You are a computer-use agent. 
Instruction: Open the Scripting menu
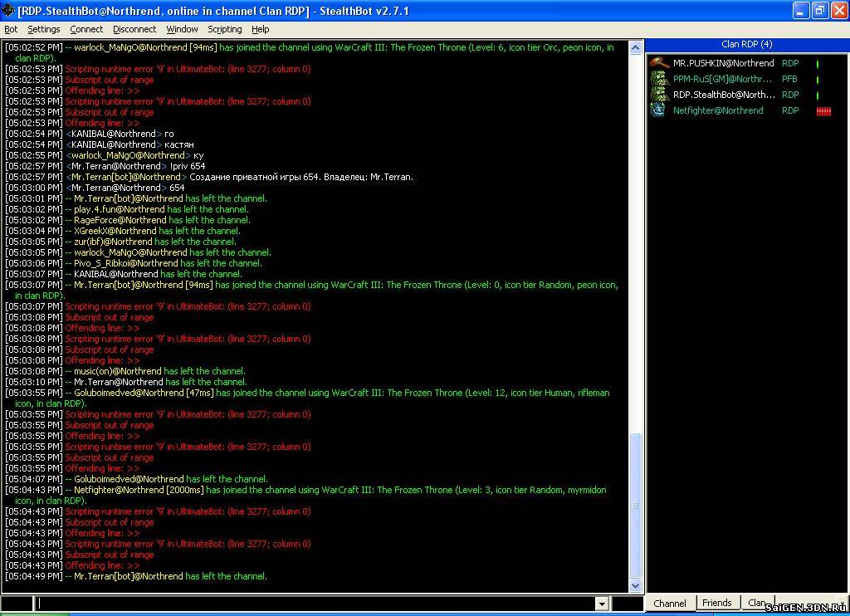(x=225, y=29)
